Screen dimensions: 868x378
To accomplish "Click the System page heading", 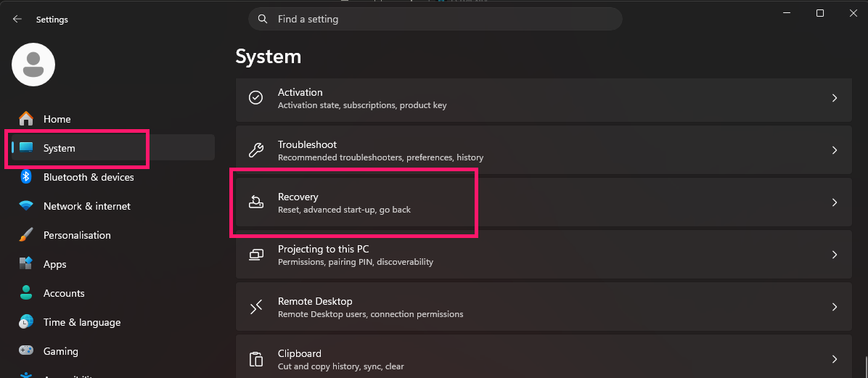I will click(x=269, y=57).
